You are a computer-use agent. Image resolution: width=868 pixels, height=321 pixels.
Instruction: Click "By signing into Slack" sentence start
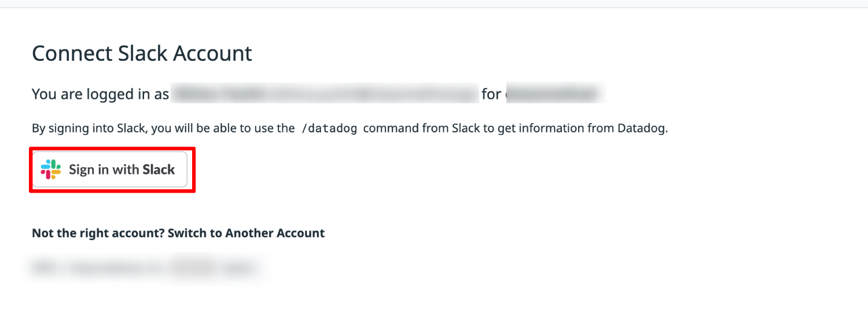click(x=90, y=128)
